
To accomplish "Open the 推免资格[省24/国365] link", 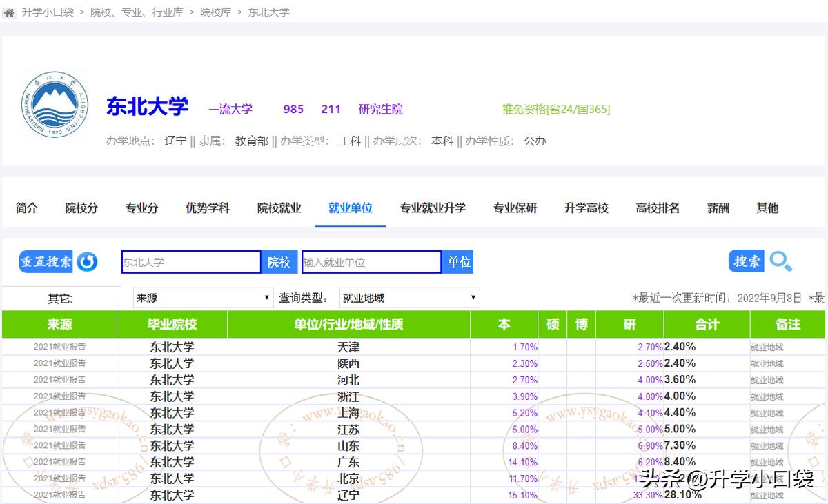I will tap(556, 108).
